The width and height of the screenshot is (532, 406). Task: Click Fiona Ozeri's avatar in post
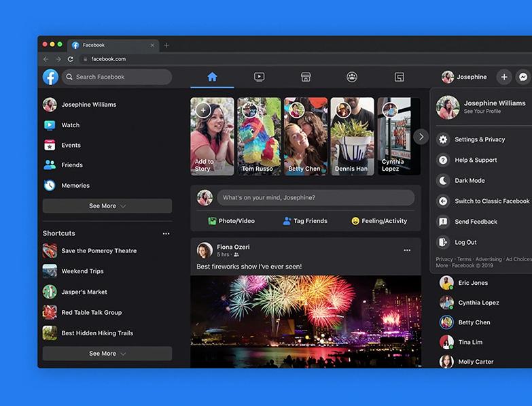click(205, 250)
